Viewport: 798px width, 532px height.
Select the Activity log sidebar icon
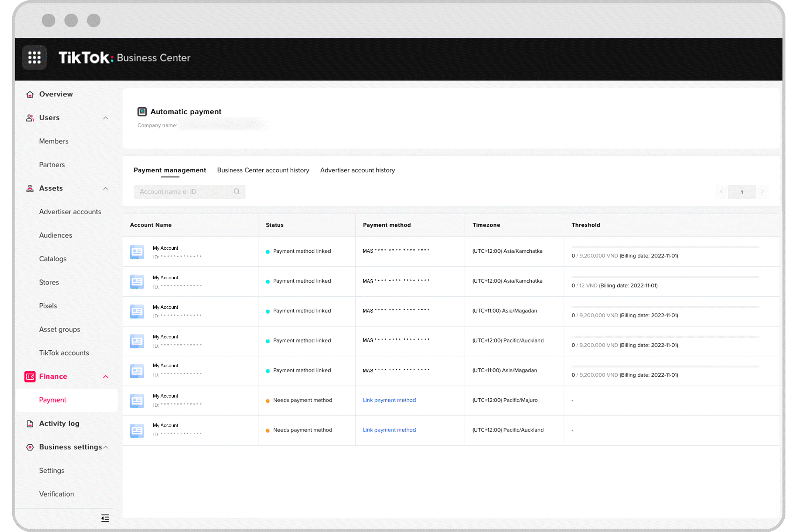[x=29, y=423]
